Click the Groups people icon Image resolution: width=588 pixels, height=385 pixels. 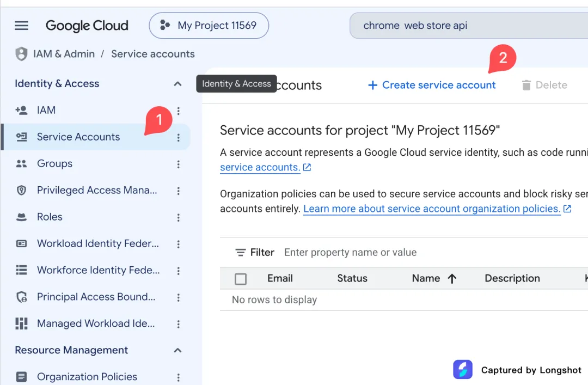coord(21,163)
